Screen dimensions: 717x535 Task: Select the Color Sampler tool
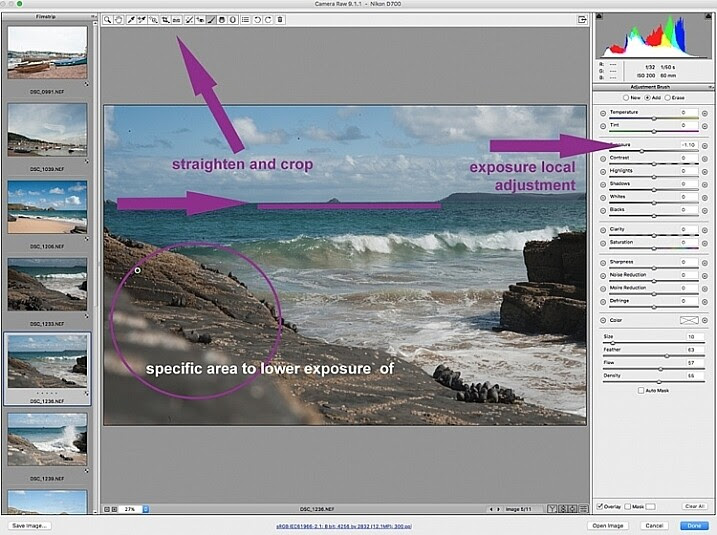[142, 20]
